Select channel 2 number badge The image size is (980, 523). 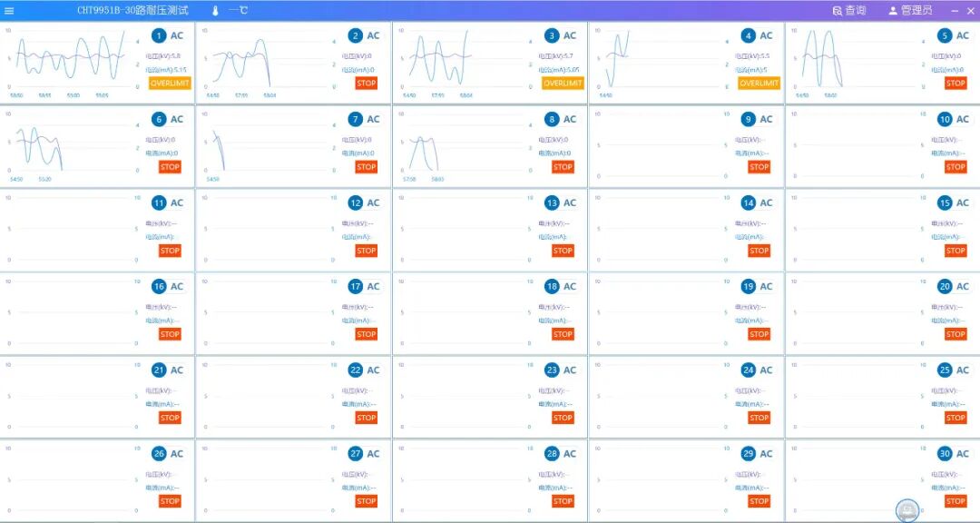point(356,35)
